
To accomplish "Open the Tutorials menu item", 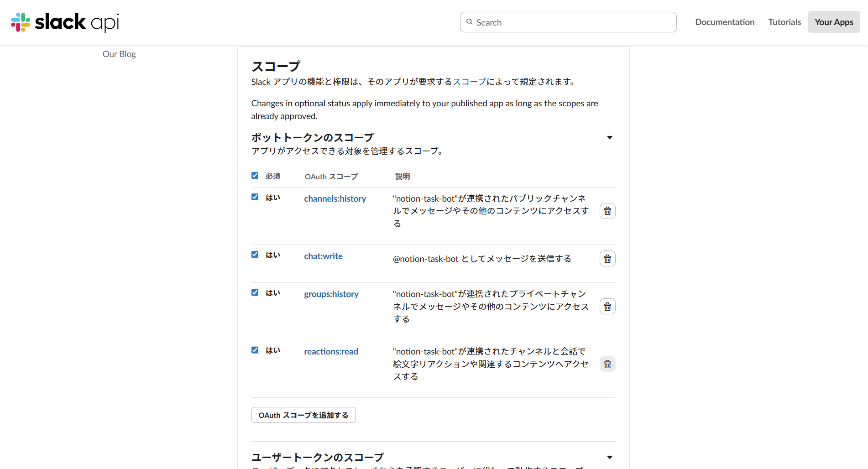I will (784, 22).
